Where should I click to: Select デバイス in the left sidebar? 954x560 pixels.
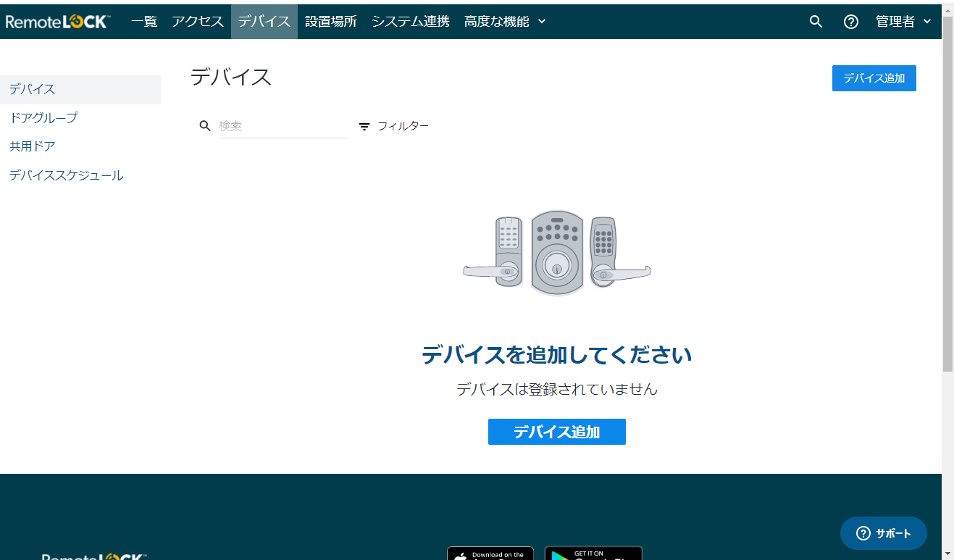coord(80,90)
